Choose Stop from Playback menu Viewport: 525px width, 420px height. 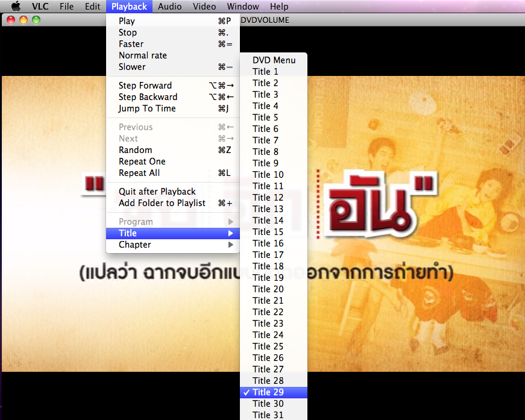(173, 33)
